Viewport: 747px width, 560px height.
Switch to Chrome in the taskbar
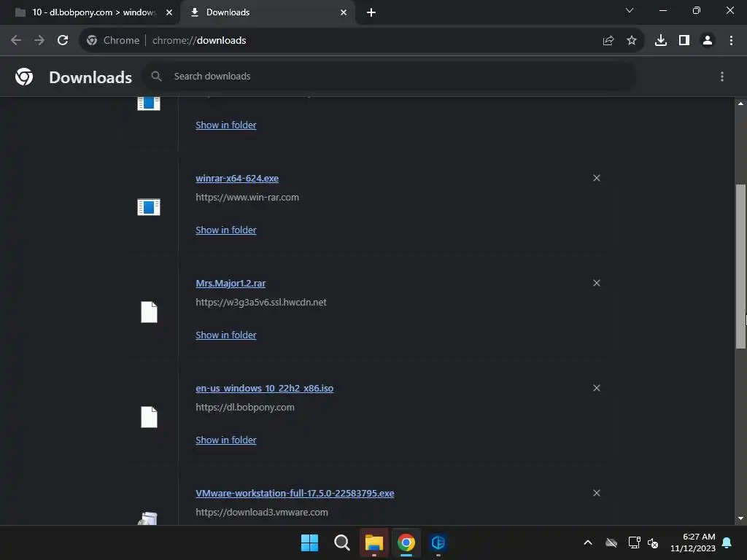(x=406, y=542)
